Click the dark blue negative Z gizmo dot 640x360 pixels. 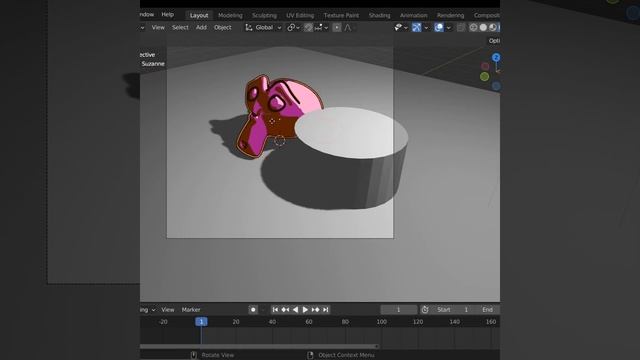[x=496, y=86]
